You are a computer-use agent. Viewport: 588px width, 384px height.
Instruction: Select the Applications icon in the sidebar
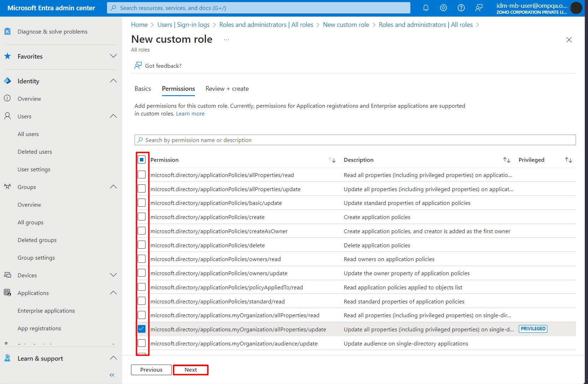tap(7, 293)
